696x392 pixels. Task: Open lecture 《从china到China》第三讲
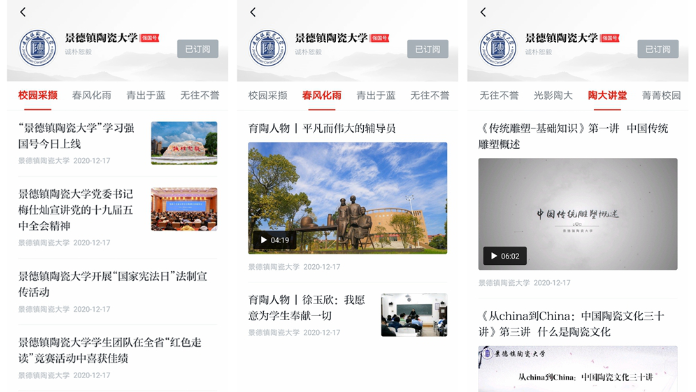pyautogui.click(x=571, y=324)
